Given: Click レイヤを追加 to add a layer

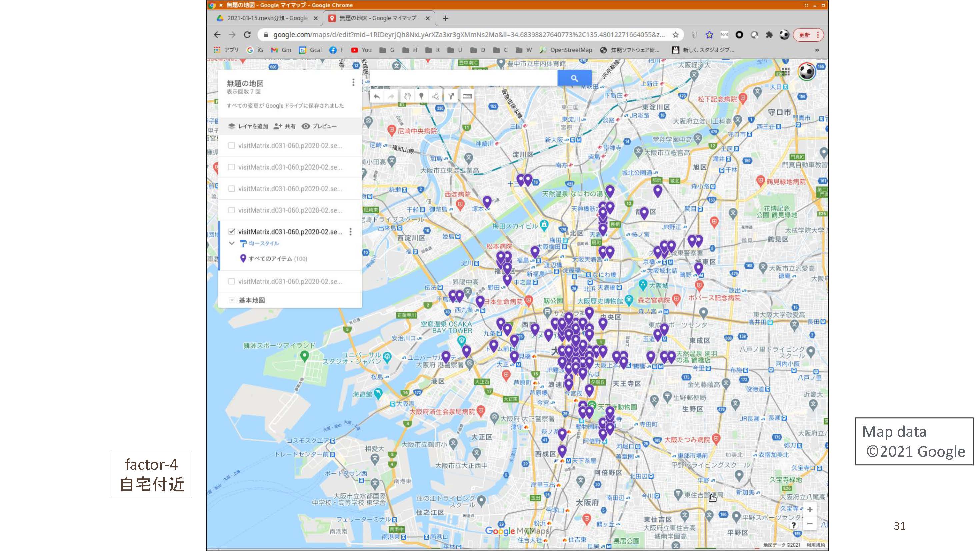Looking at the screenshot, I should coord(248,126).
